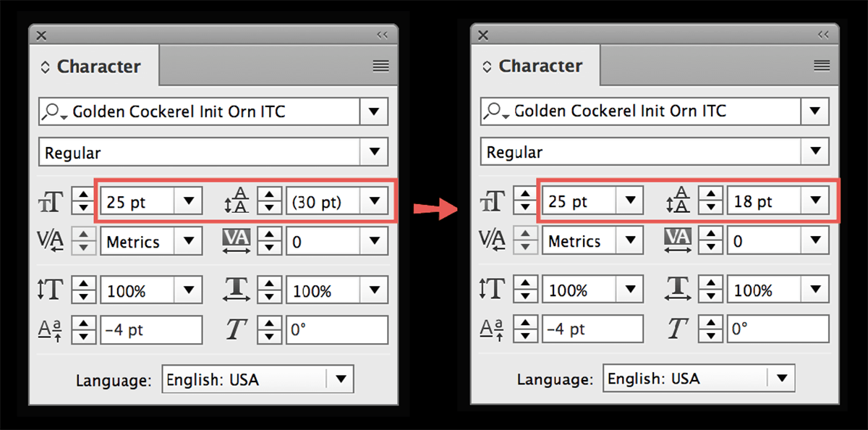This screenshot has height=430, width=868.
Task: Click the -4 pt baseline shift field in left panel
Action: click(x=151, y=330)
